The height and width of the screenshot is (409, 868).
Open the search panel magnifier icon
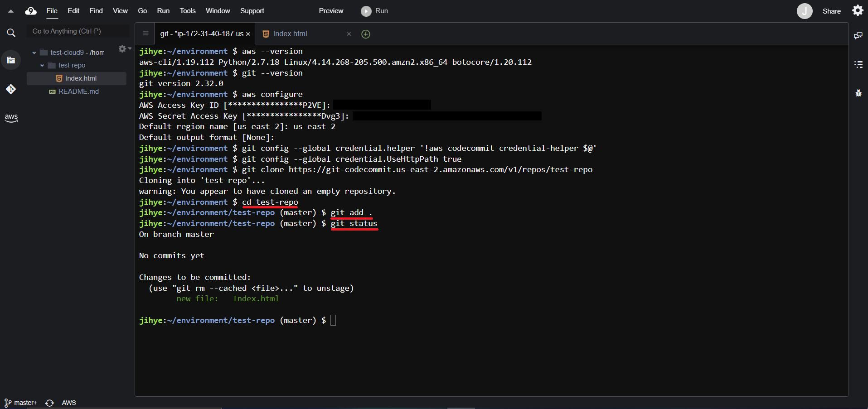tap(11, 33)
